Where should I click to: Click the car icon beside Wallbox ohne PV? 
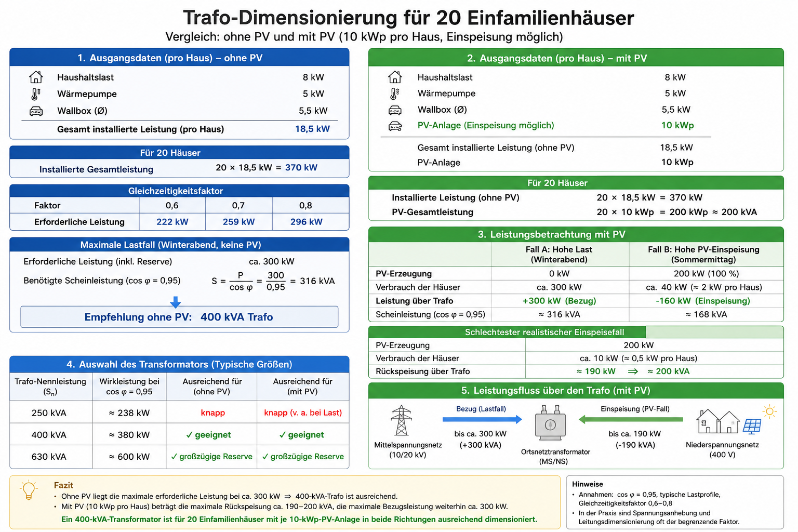point(36,111)
